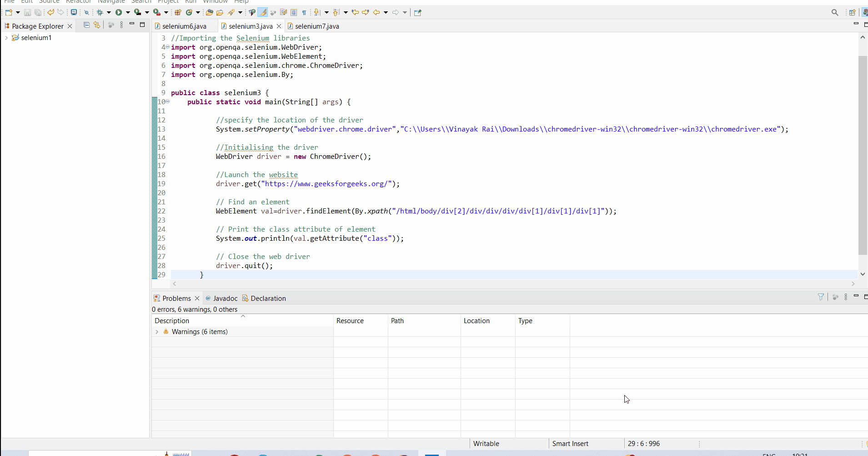Click Collapse All in Package Explorer
The image size is (868, 456).
tap(86, 25)
